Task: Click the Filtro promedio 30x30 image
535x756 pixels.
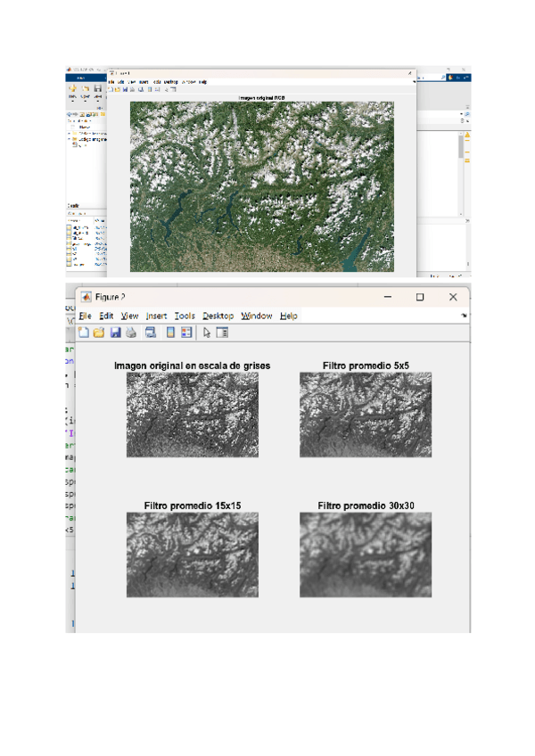Action: (366, 555)
